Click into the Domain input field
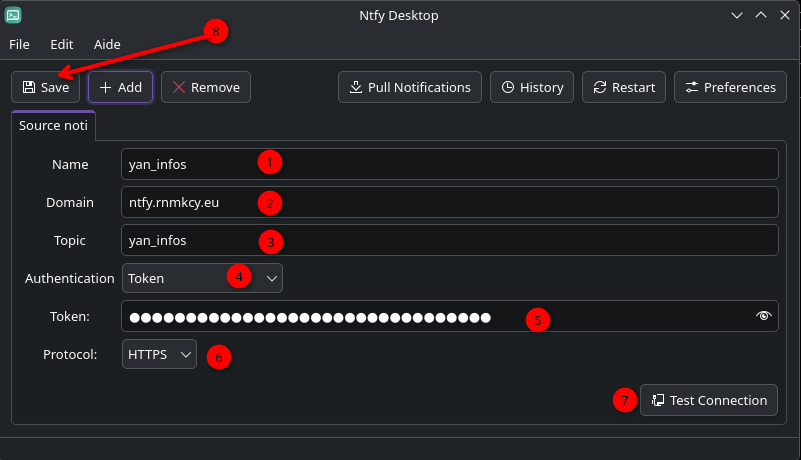This screenshot has height=460, width=801. [x=450, y=202]
